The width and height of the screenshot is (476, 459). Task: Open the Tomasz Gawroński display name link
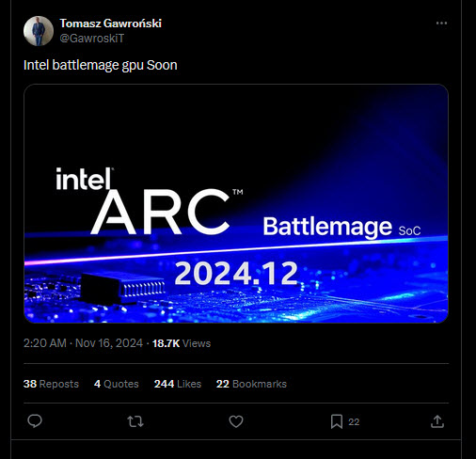(110, 24)
